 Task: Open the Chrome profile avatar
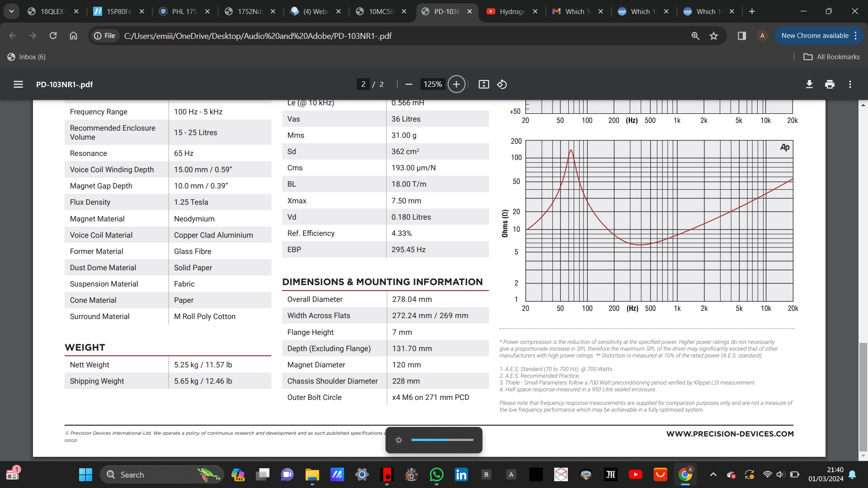tap(762, 36)
